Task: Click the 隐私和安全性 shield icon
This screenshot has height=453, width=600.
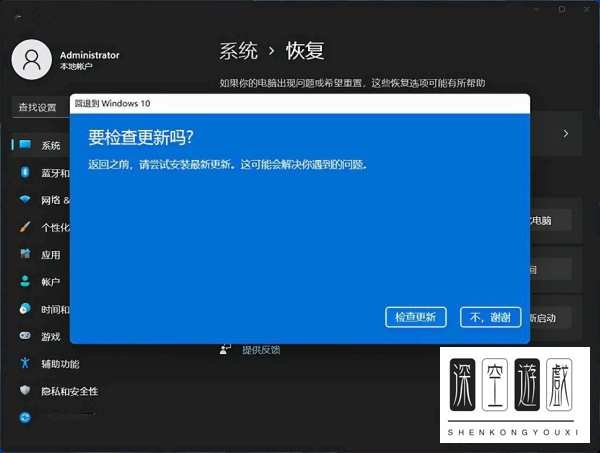Action: (25, 390)
